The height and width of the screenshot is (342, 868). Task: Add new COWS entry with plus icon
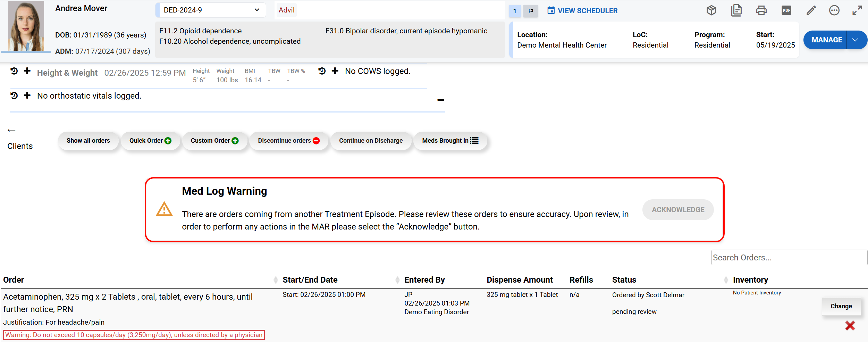tap(335, 71)
